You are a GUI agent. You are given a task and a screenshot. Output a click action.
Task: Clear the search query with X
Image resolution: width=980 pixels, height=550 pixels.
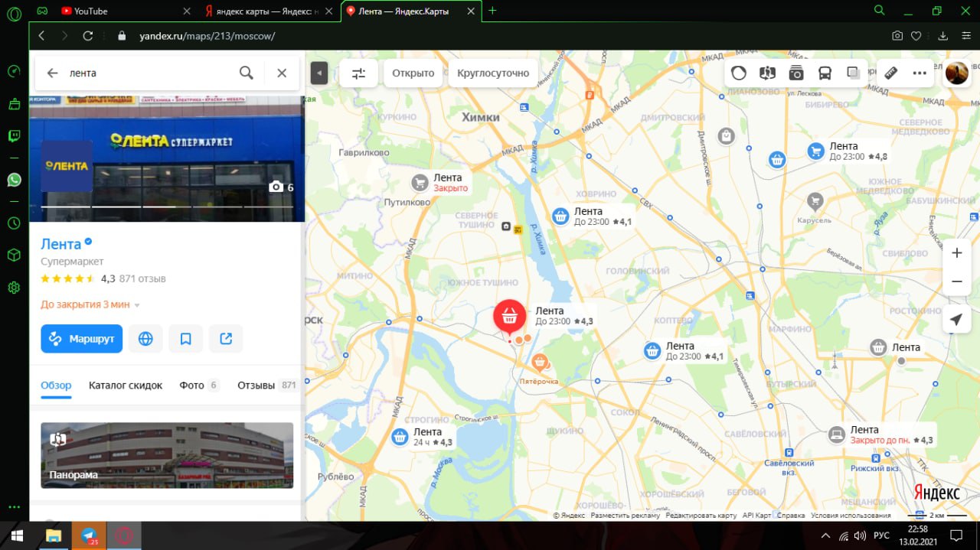coord(282,73)
